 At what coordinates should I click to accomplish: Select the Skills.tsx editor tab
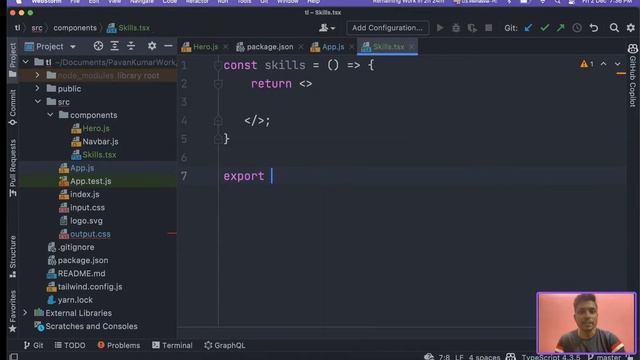pyautogui.click(x=388, y=47)
